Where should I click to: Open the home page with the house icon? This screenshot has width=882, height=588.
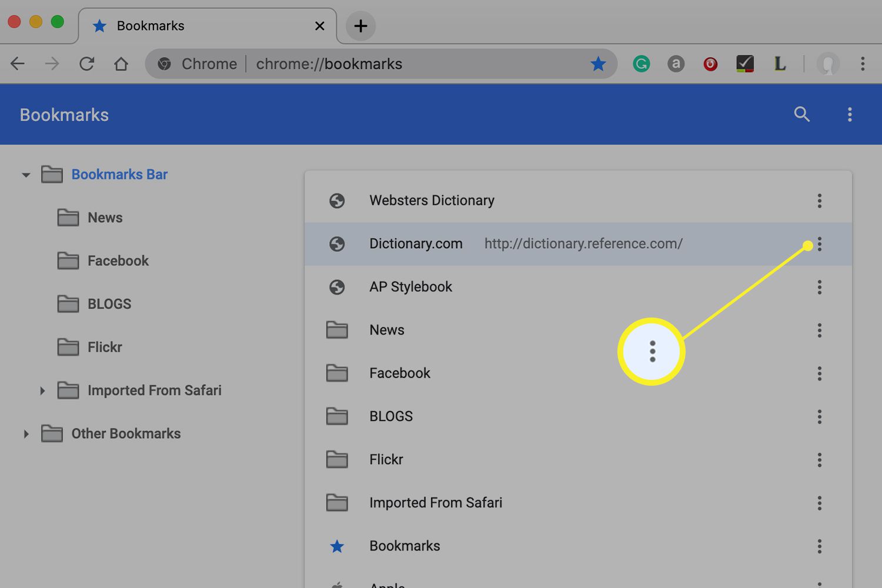pos(121,64)
